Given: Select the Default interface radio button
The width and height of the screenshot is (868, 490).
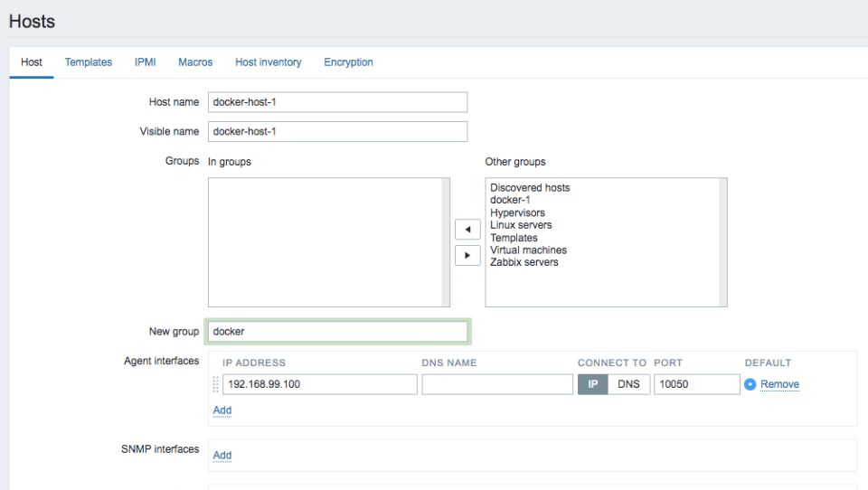Looking at the screenshot, I should 750,384.
